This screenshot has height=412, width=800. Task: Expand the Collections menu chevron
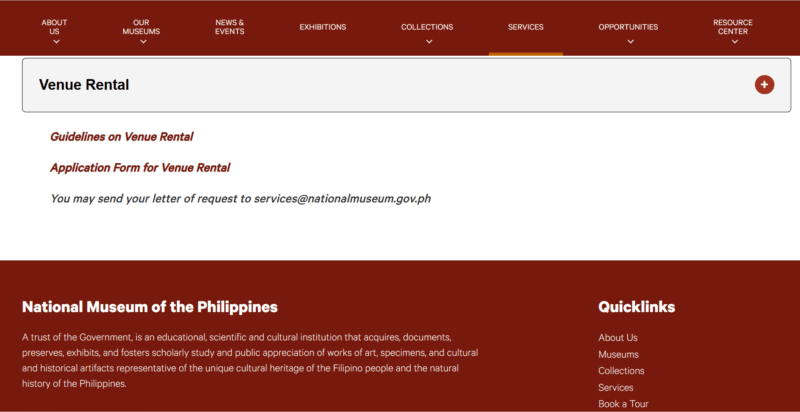(429, 42)
